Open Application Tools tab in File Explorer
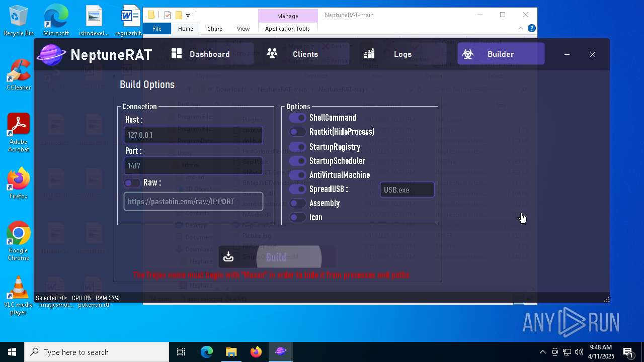644x362 pixels. 287,29
